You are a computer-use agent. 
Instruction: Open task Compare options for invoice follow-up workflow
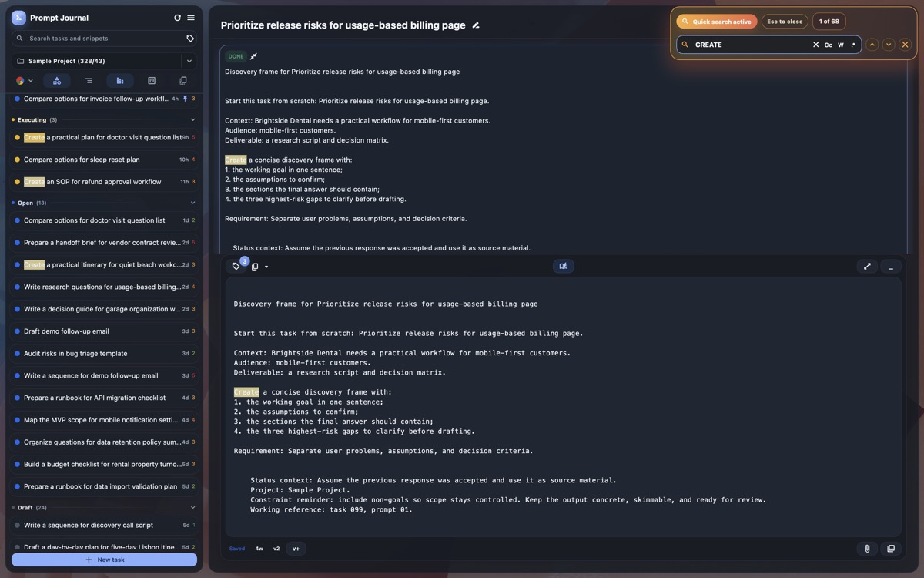click(104, 99)
